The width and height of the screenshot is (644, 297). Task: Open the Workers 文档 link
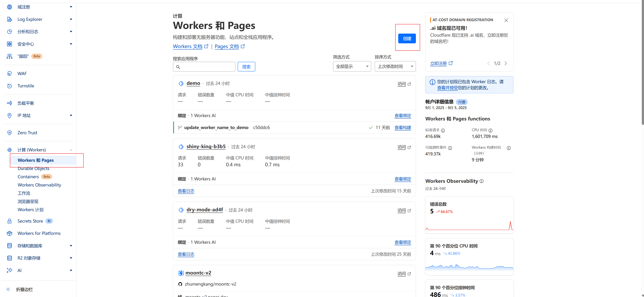click(x=190, y=47)
